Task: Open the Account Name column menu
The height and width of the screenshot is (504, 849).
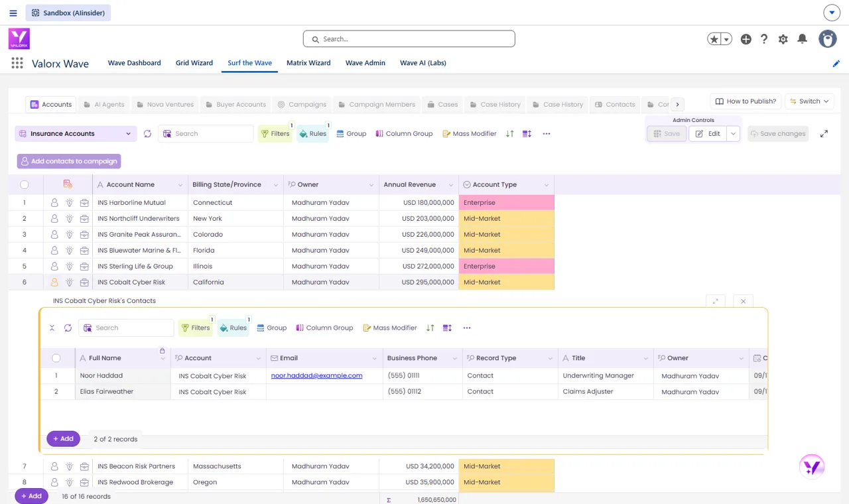Action: coord(180,185)
